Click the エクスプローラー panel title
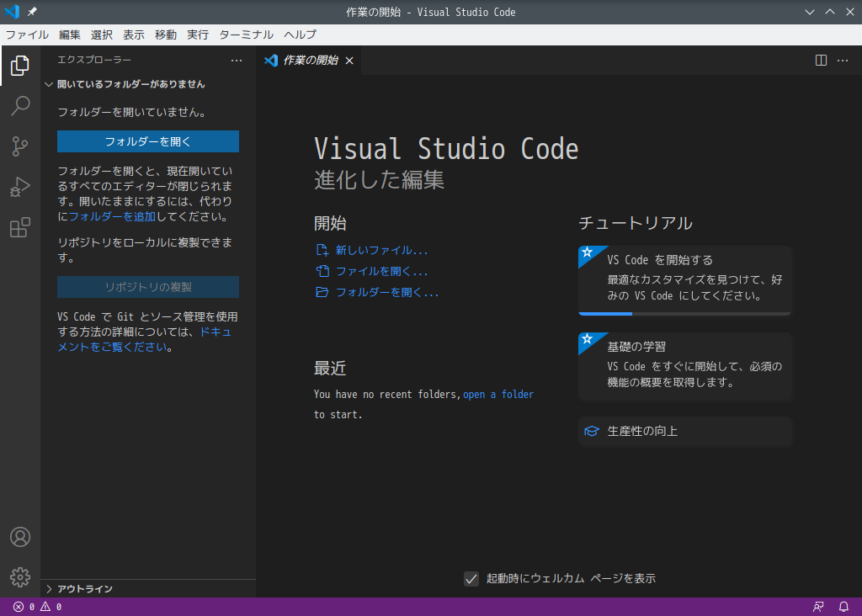This screenshot has width=862, height=616. pos(94,60)
